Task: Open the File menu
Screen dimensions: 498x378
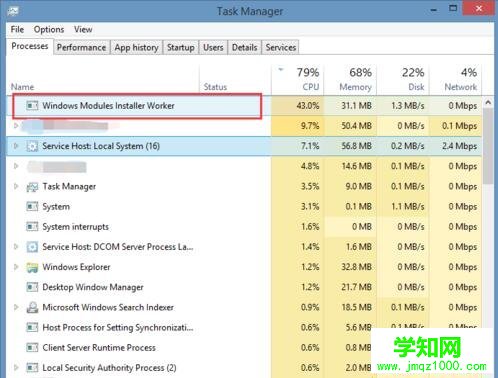Action: (x=17, y=30)
